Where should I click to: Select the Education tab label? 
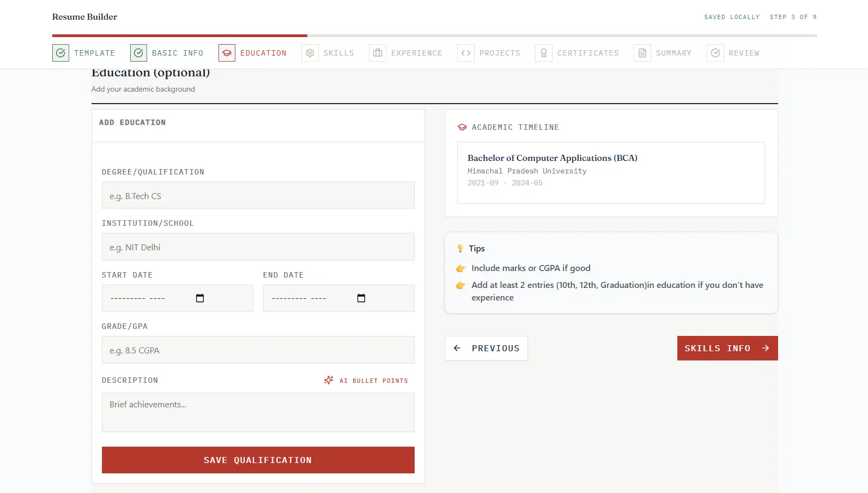(x=263, y=53)
